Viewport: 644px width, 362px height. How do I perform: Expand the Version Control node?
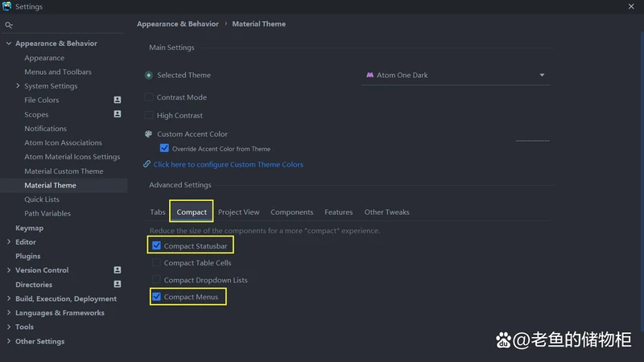9,270
